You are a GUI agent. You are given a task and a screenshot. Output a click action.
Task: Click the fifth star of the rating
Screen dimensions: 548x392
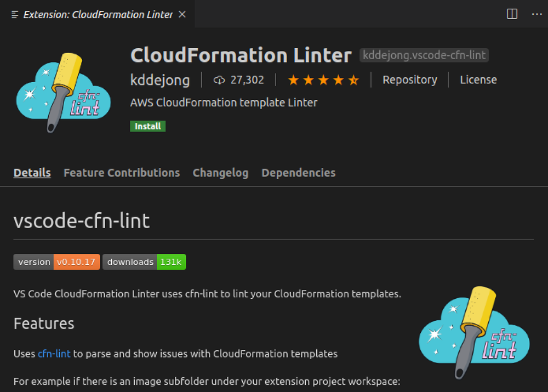pyautogui.click(x=353, y=79)
